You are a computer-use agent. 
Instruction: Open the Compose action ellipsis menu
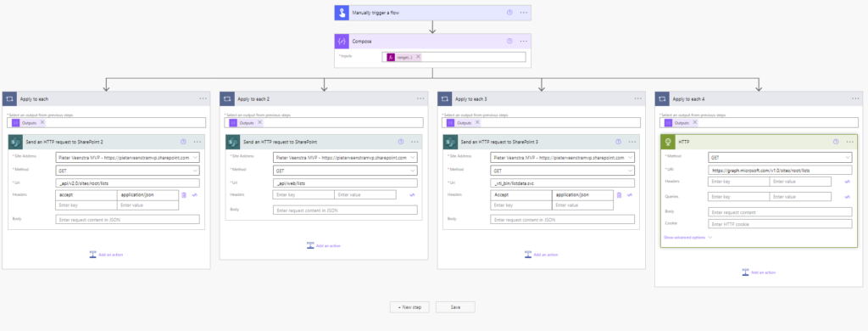[x=523, y=41]
